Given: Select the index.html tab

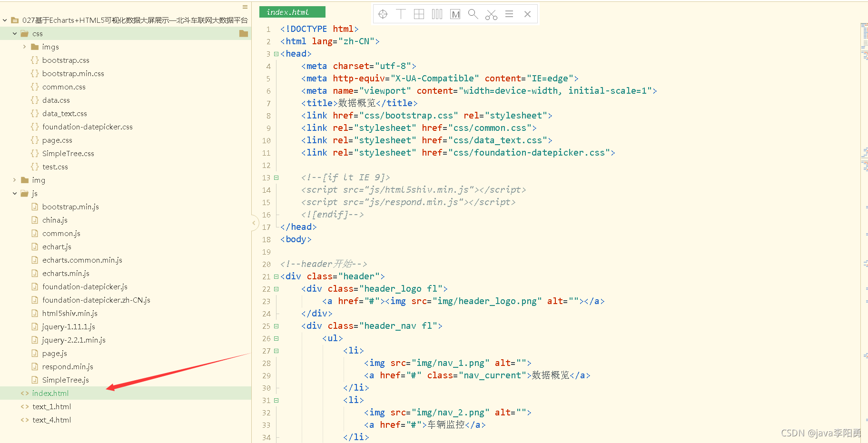Looking at the screenshot, I should coord(292,12).
